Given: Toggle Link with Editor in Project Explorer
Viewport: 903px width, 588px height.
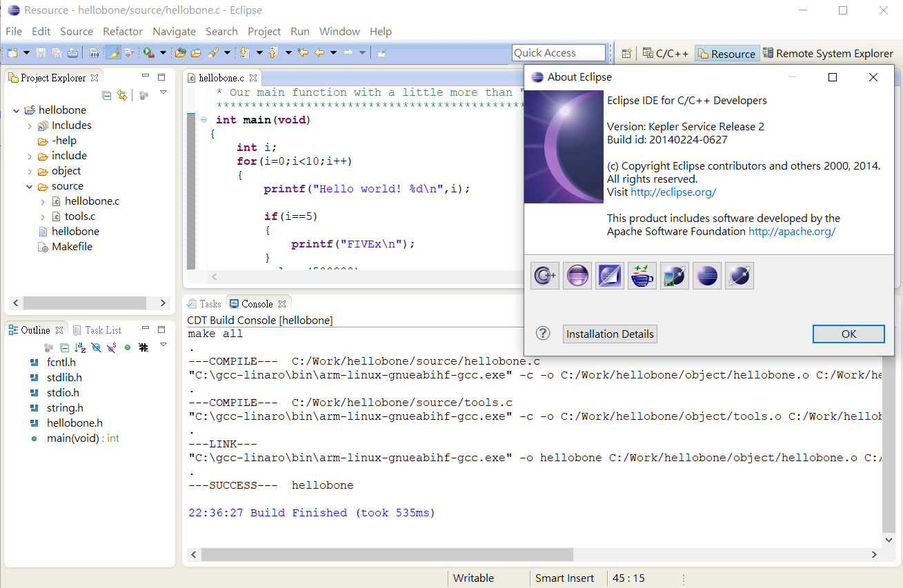Looking at the screenshot, I should coord(123,95).
